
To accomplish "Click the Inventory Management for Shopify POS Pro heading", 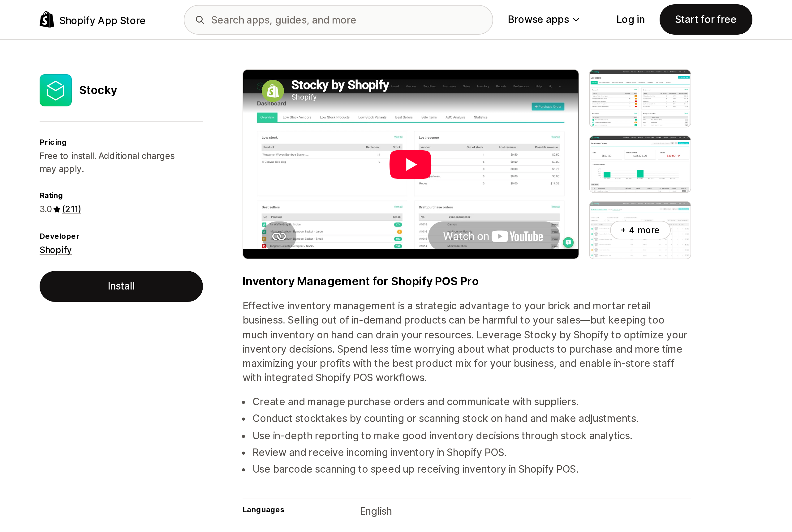I will [360, 281].
